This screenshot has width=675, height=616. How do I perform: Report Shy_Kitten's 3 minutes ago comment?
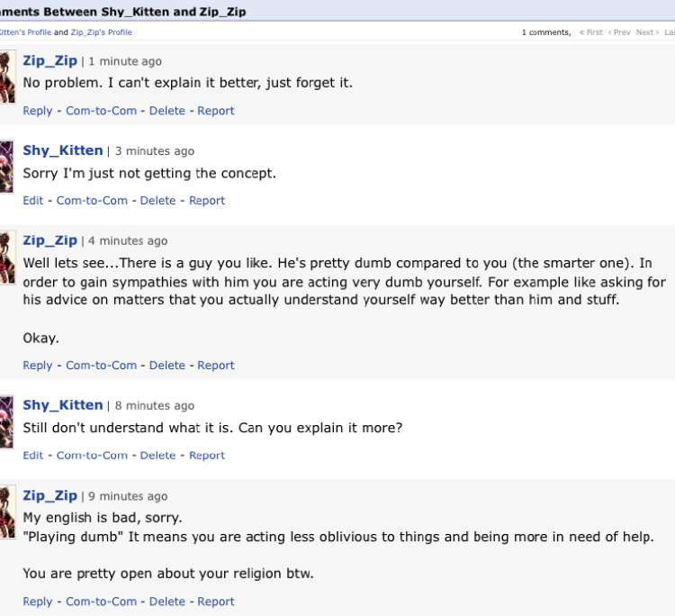click(x=207, y=201)
